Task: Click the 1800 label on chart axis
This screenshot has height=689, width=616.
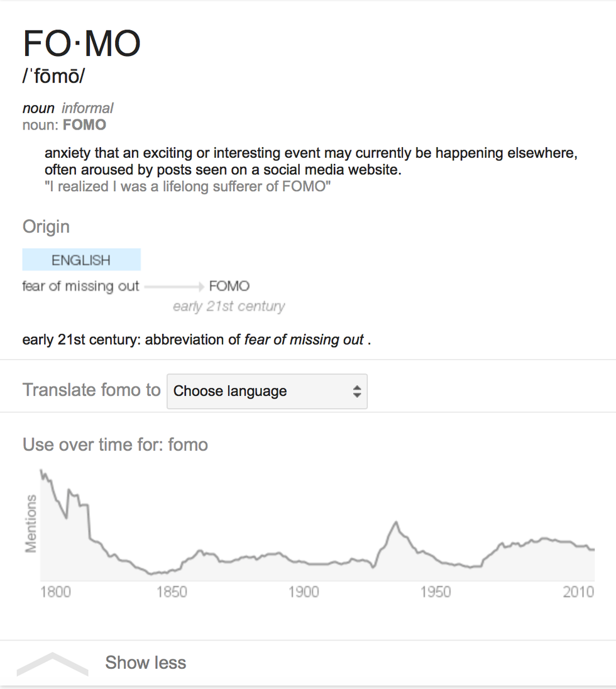Action: pos(55,592)
